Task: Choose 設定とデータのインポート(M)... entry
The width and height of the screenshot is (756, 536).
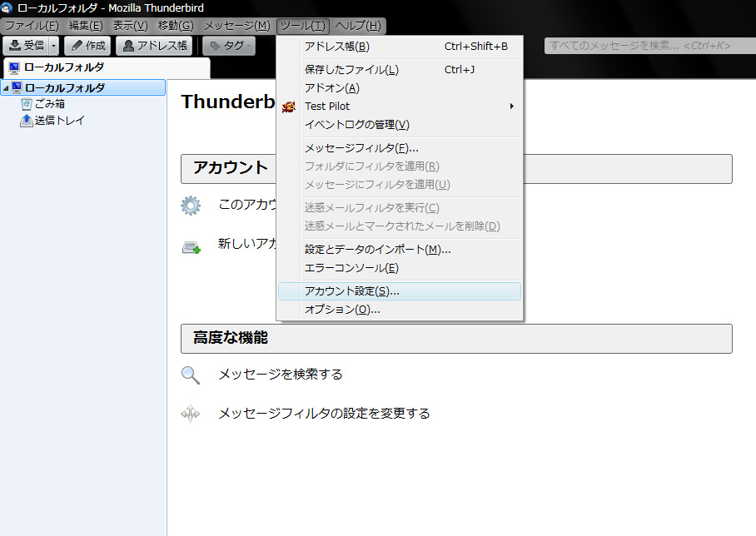Action: [400, 250]
